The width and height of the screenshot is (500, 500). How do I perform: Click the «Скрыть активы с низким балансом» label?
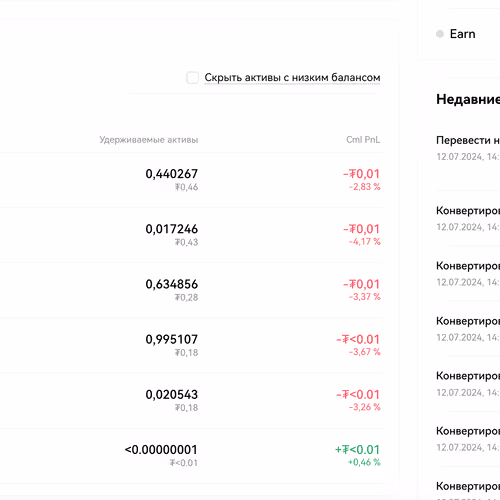(x=292, y=78)
